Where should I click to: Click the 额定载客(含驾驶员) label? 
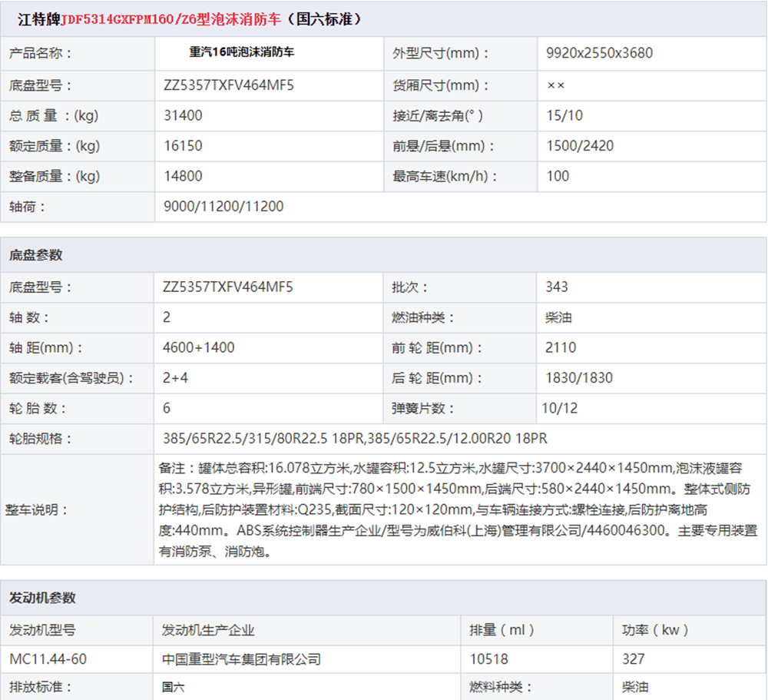click(x=71, y=378)
